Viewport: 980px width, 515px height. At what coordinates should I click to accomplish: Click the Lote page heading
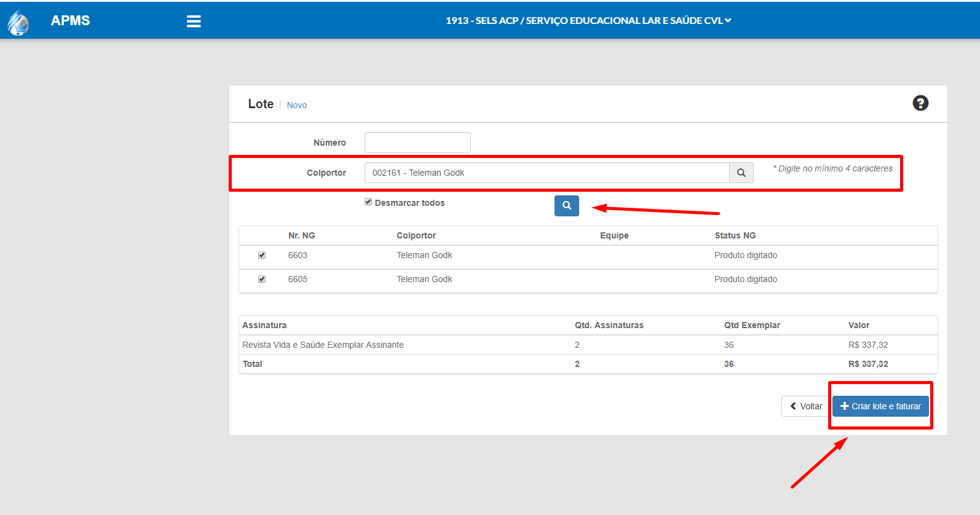tap(261, 104)
